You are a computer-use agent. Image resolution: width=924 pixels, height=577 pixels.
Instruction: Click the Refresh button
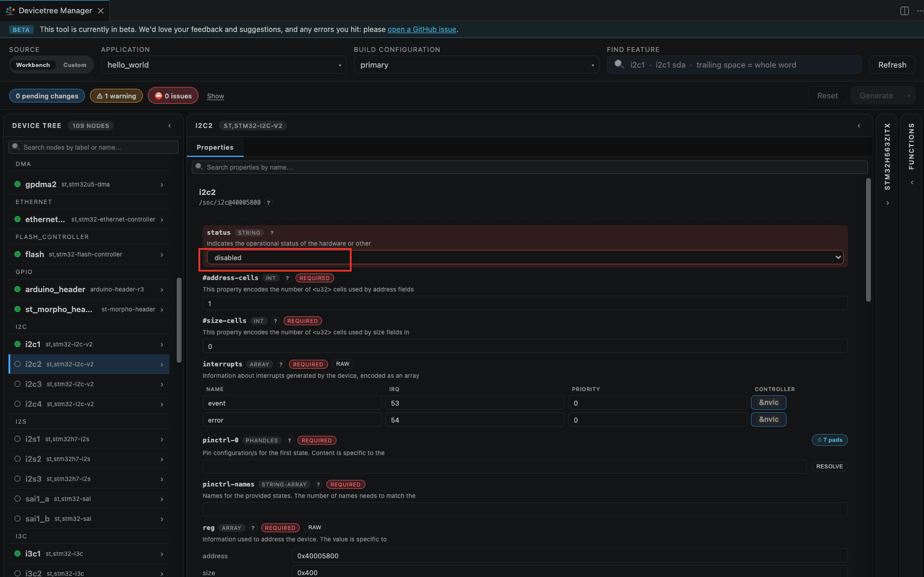click(892, 65)
